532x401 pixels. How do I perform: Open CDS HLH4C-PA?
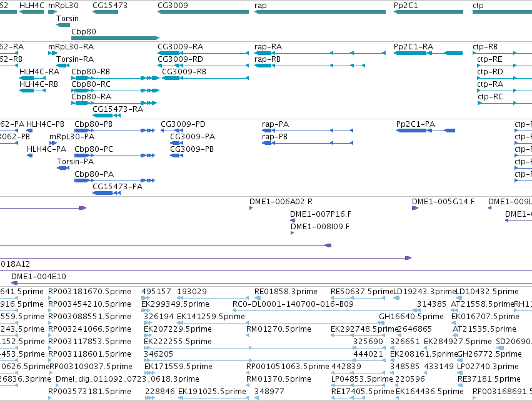pos(46,149)
